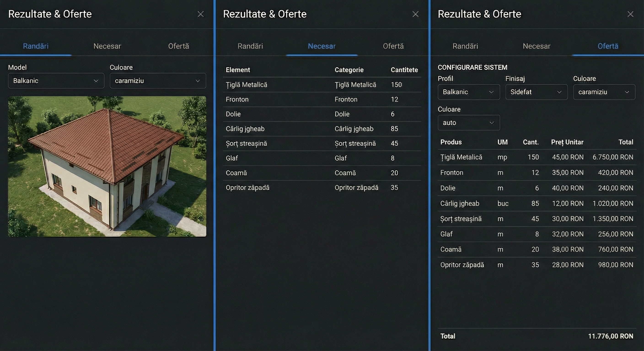Viewport: 644px width, 351px height.
Task: Click the Opritor zăpadă row in the offer table
Action: [537, 265]
